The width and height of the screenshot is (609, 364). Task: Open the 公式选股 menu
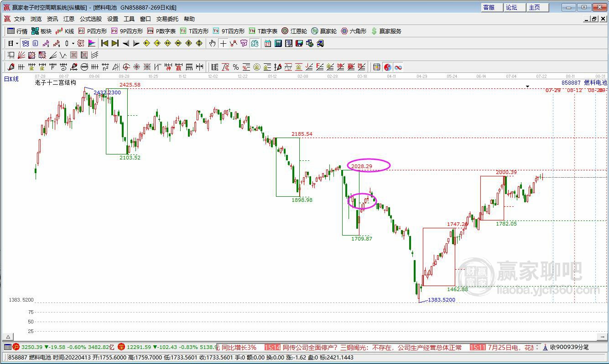coord(91,19)
